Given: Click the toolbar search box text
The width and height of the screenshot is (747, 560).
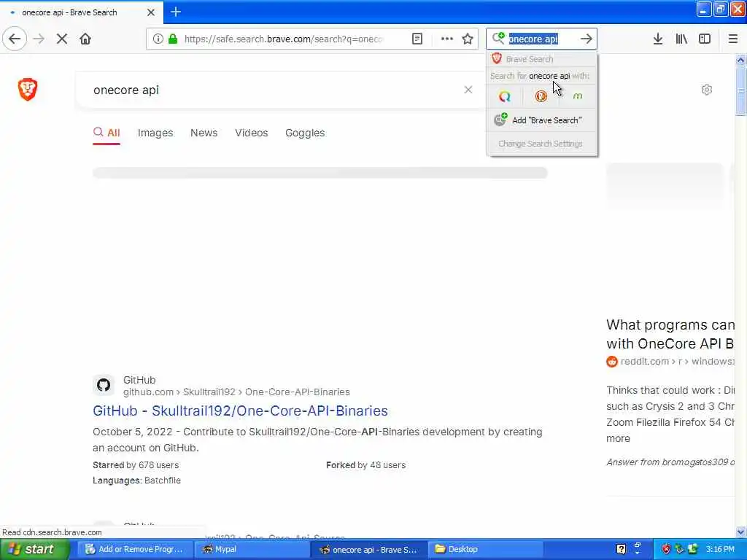Looking at the screenshot, I should coord(533,39).
